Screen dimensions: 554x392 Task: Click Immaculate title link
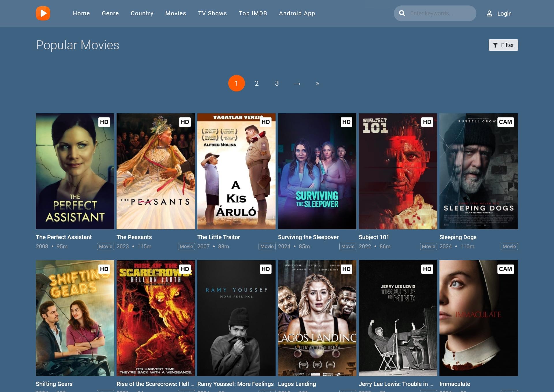click(455, 384)
